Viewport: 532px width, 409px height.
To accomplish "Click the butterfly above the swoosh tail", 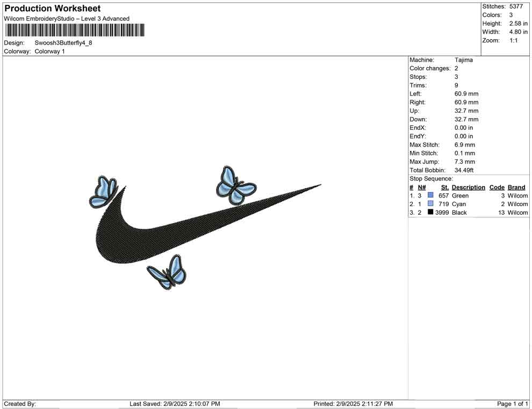I will (x=236, y=186).
